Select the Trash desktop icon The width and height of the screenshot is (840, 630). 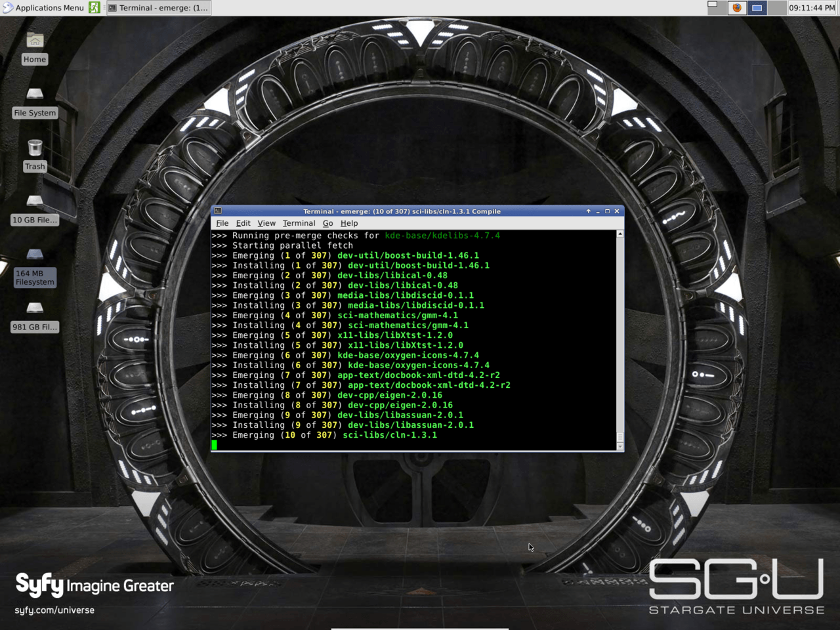click(35, 156)
